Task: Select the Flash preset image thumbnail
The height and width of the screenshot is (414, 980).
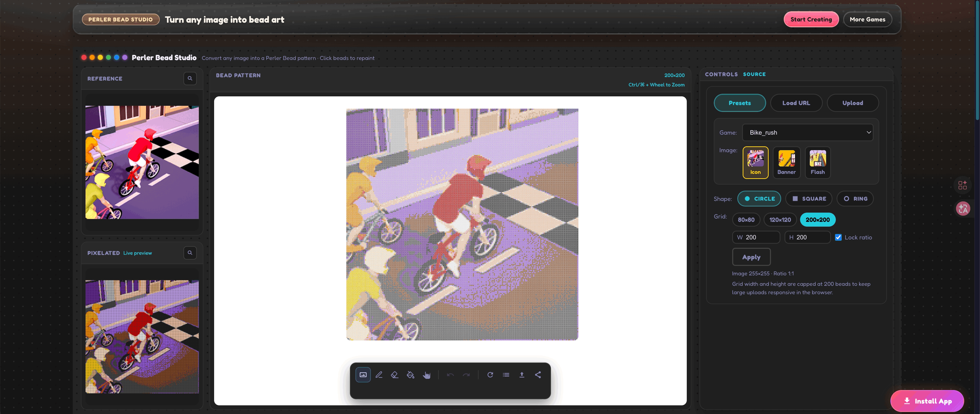Action: coord(817,162)
